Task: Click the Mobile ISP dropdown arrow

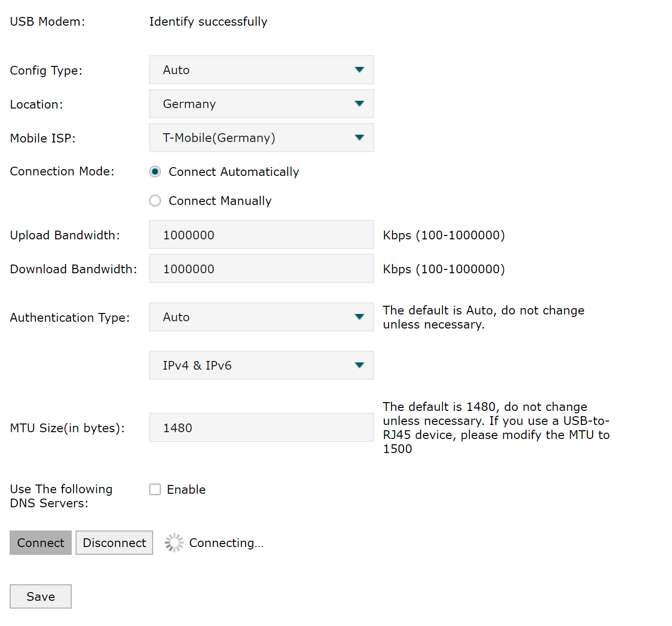Action: pos(359,138)
